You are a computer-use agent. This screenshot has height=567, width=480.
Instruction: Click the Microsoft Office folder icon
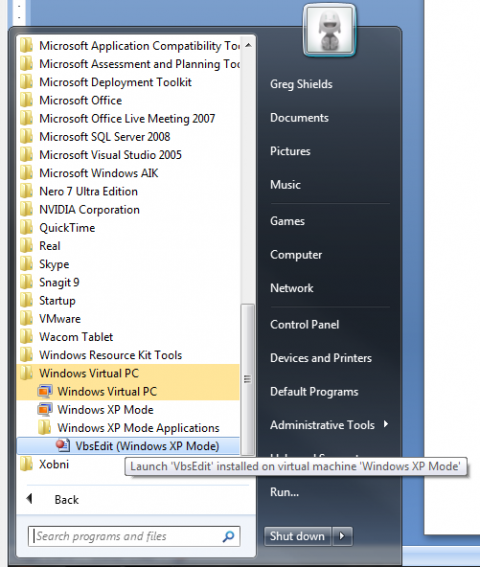[26, 100]
